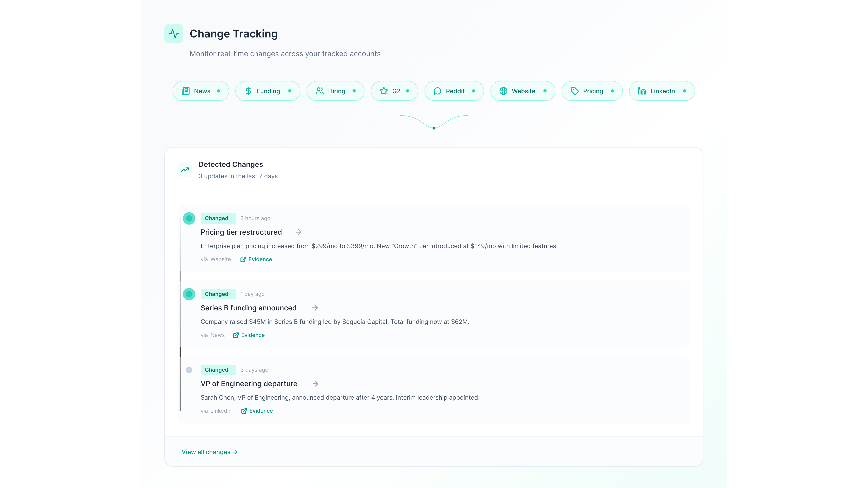The height and width of the screenshot is (488, 868).
Task: Click the newspaper icon on the News filter
Action: pyautogui.click(x=186, y=91)
